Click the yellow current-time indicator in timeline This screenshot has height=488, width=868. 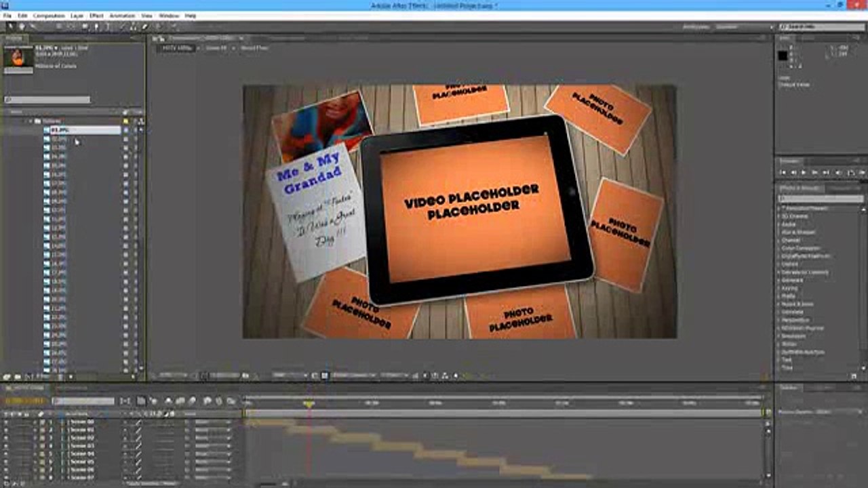click(x=309, y=405)
